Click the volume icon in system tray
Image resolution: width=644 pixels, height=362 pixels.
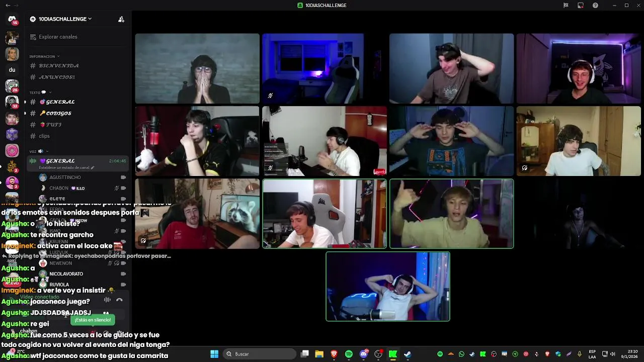613,354
